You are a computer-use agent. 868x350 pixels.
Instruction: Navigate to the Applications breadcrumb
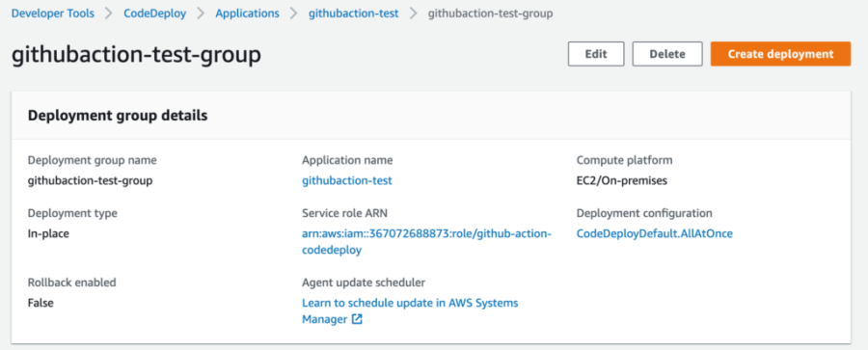[x=248, y=13]
